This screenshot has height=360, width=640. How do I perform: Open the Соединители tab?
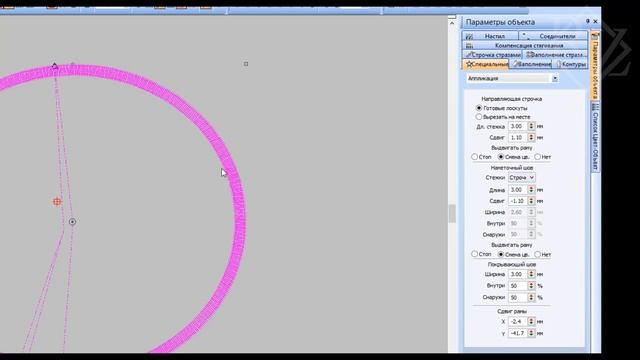pos(554,36)
